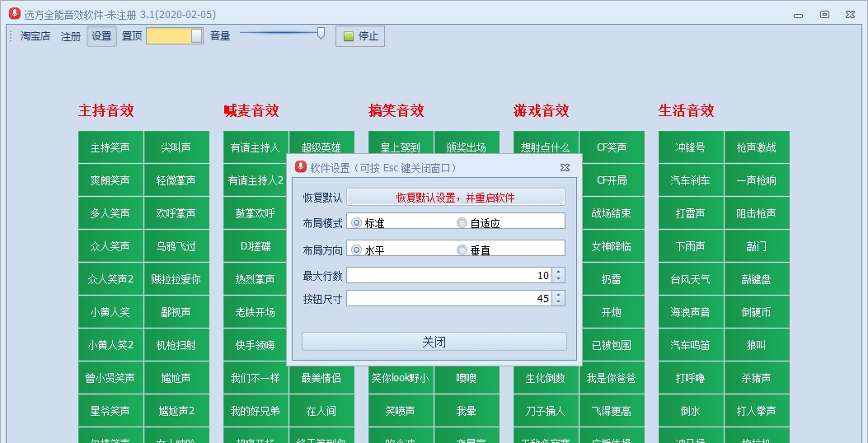868x443 pixels.
Task: Open the 淘宝店 toolbar item
Action: tap(35, 36)
